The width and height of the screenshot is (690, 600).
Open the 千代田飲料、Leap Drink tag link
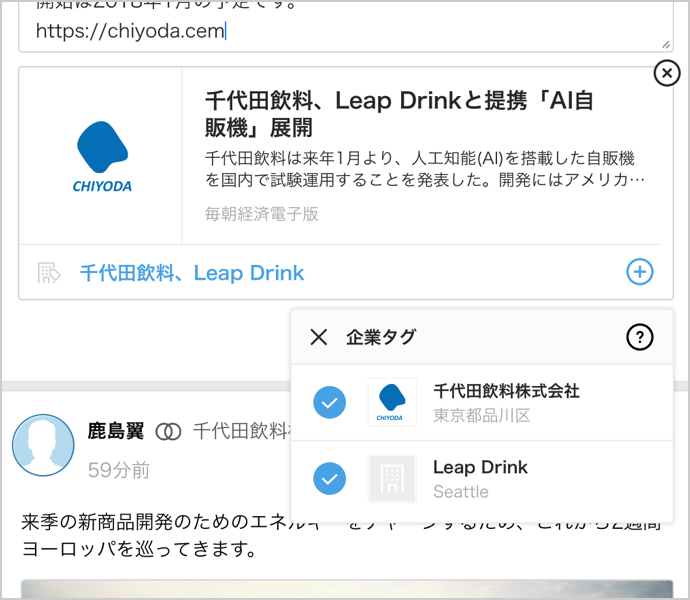coord(192,273)
